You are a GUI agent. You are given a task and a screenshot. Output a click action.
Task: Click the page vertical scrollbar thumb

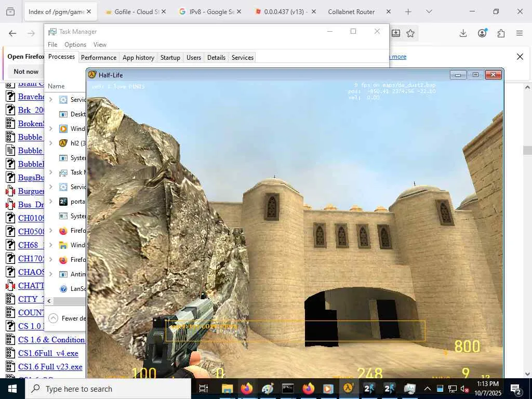(527, 150)
